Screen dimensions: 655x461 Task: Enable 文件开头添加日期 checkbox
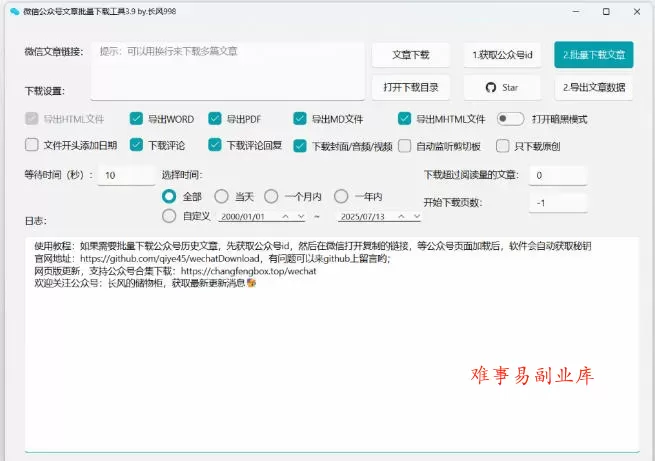tap(32, 145)
